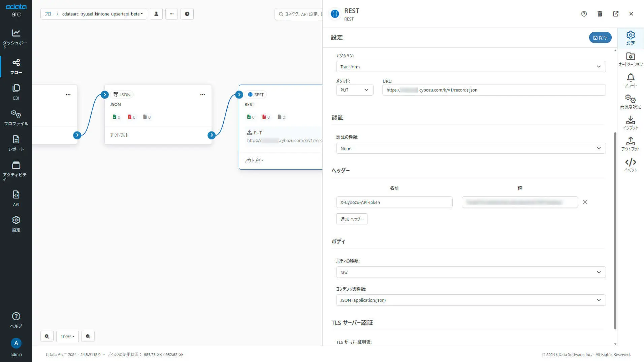Open the Flow section in sidebar
Screen dimensions: 644x362
[x=16, y=67]
